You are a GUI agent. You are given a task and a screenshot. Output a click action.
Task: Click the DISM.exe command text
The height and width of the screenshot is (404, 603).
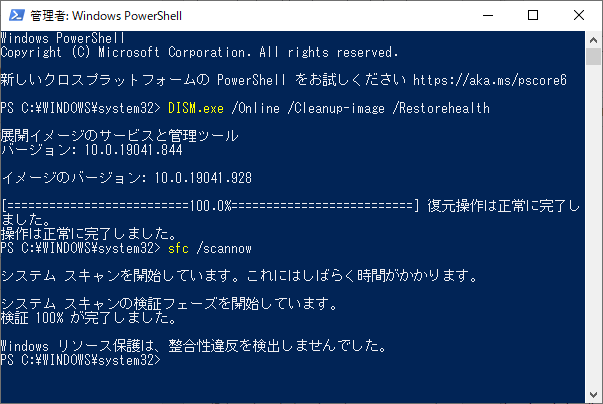pos(196,108)
